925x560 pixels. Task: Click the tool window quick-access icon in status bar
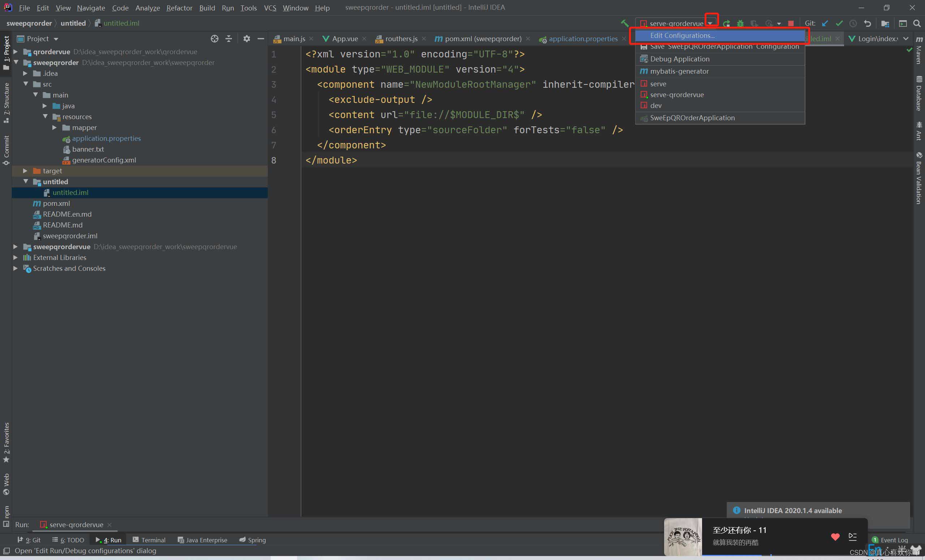point(7,551)
